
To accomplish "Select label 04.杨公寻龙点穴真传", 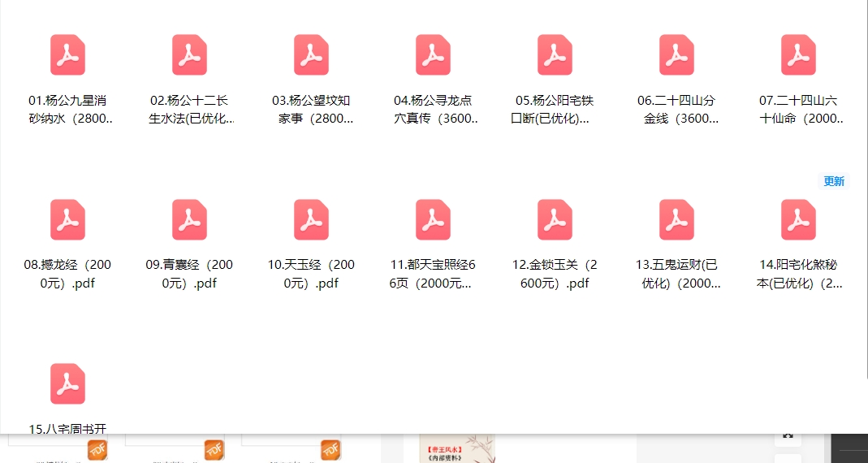I will [436, 110].
